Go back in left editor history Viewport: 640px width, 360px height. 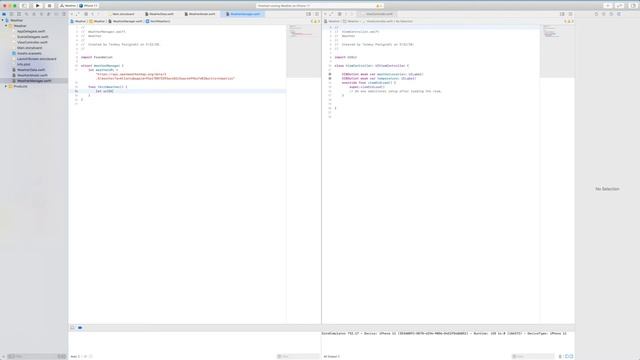93,14
